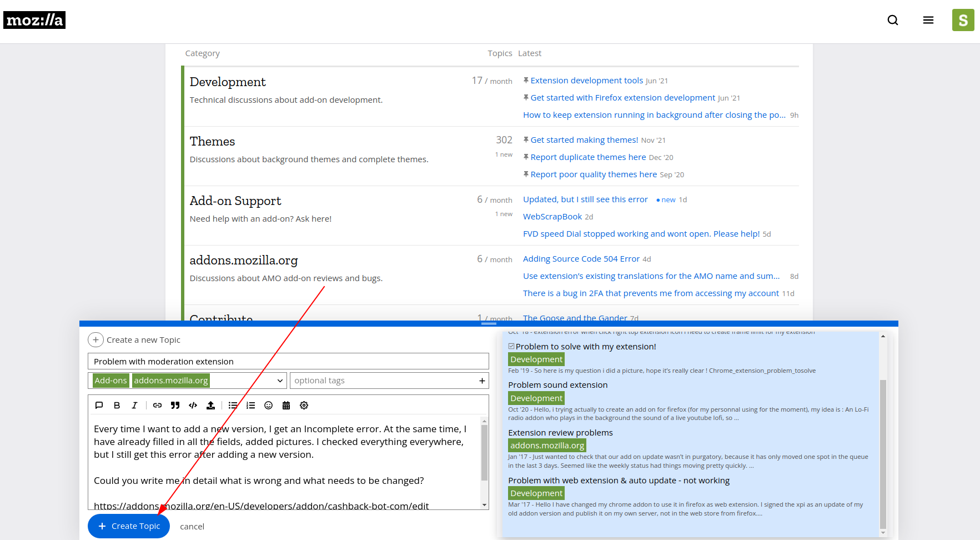Click the upload file icon
The height and width of the screenshot is (540, 980).
[x=211, y=406]
